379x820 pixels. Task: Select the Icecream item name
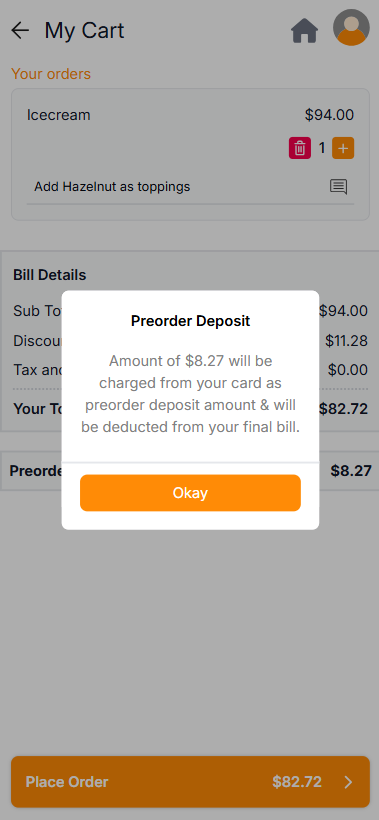tap(59, 115)
